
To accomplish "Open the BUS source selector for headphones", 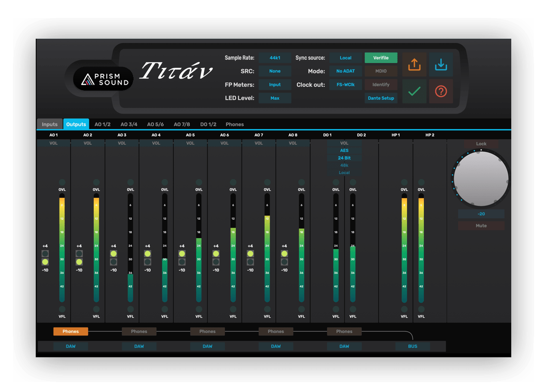I will [412, 346].
